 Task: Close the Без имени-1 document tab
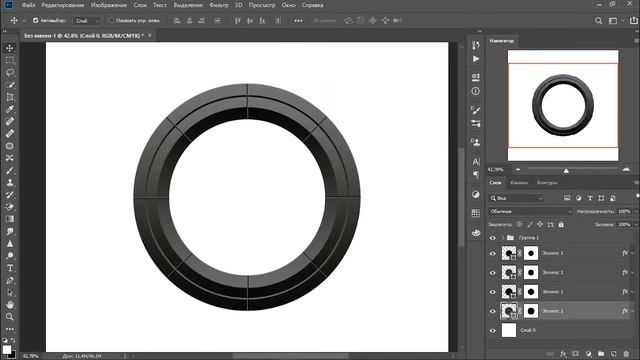pos(150,36)
